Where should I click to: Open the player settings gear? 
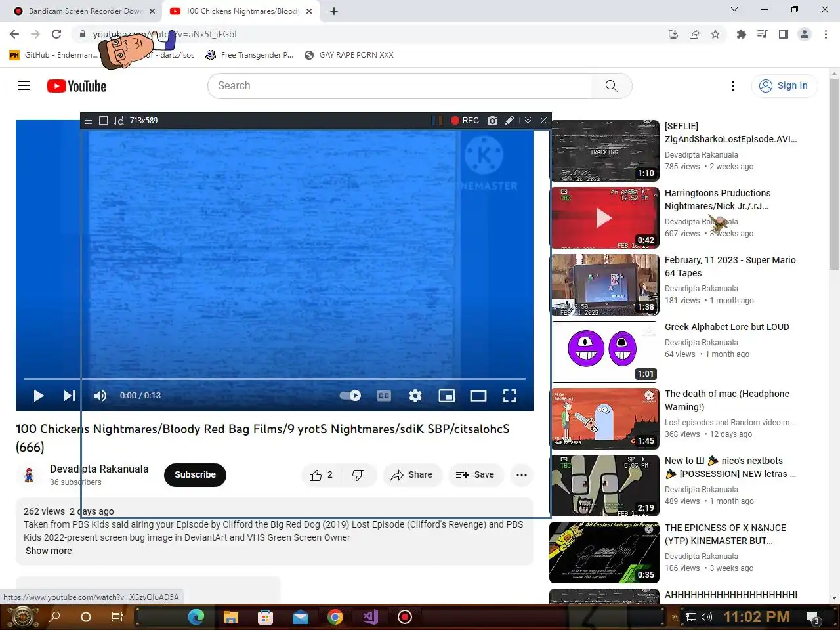coord(415,396)
